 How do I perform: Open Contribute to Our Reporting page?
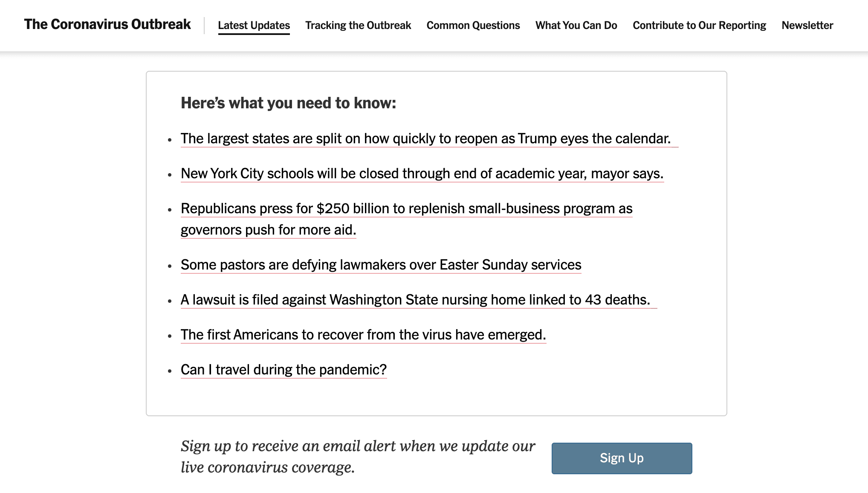point(699,25)
